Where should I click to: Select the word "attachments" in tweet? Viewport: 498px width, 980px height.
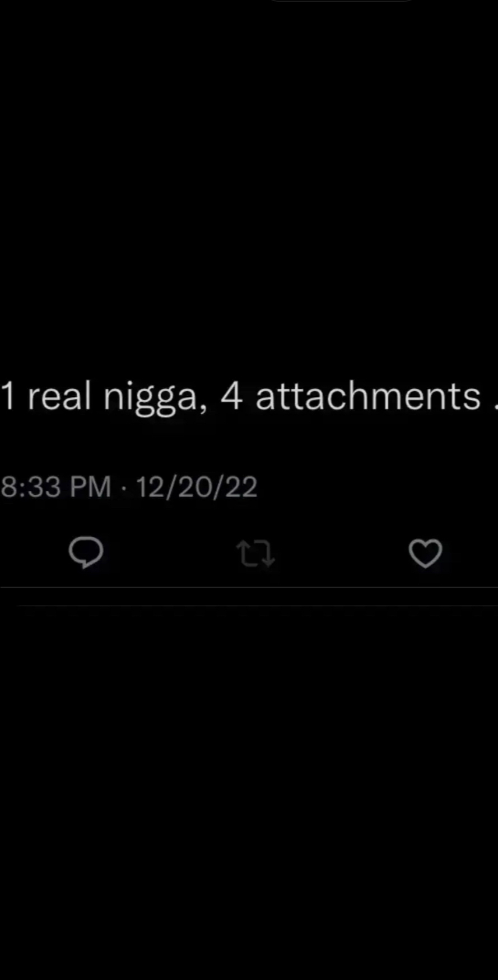tap(368, 396)
